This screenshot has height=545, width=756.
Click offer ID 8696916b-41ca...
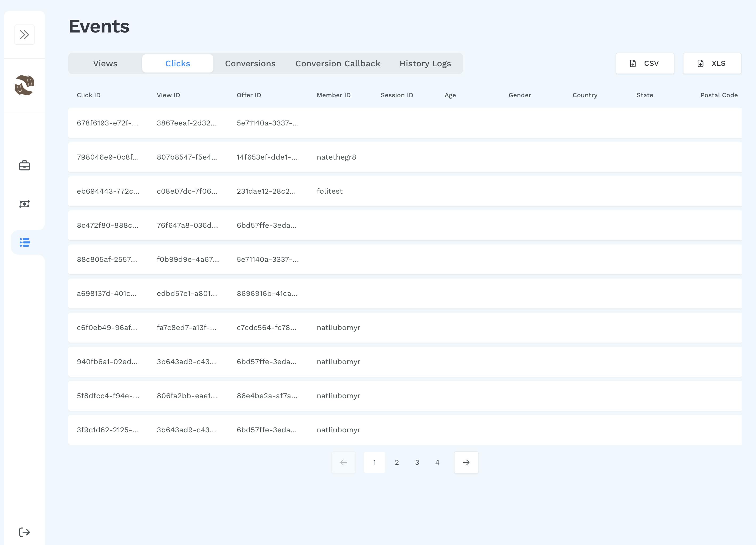coord(267,294)
